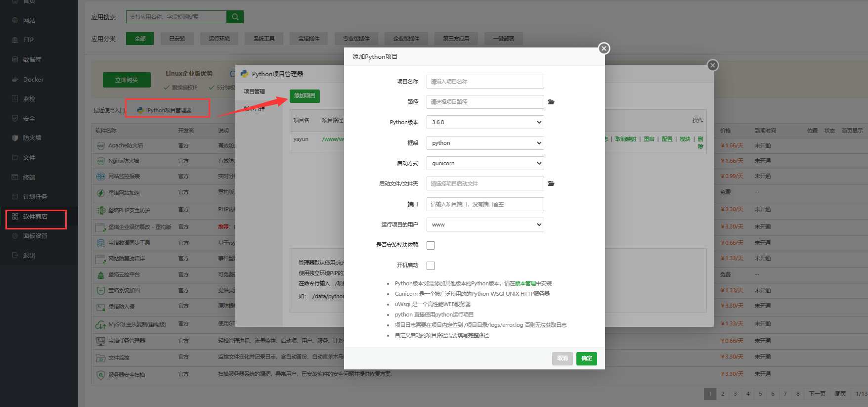Enable the 是否安装模块依赖 checkbox

431,245
